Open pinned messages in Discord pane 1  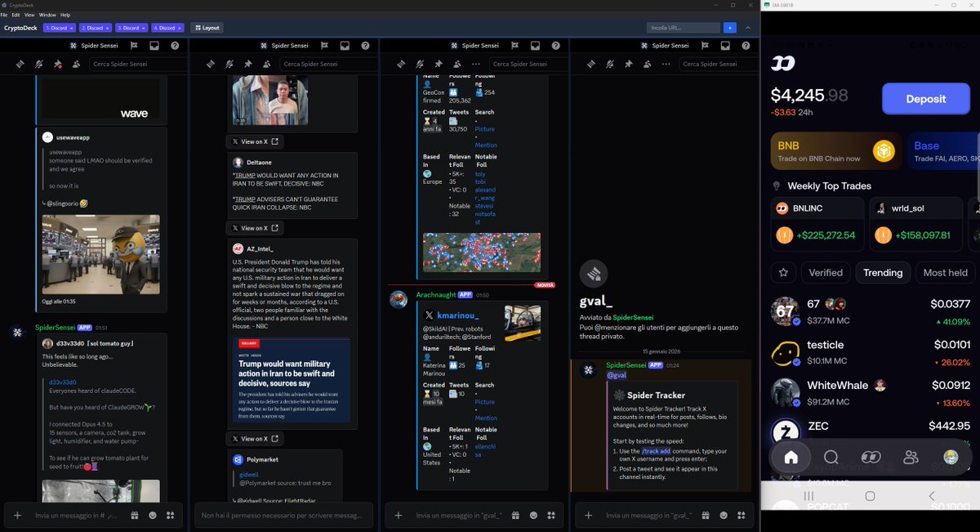(57, 64)
